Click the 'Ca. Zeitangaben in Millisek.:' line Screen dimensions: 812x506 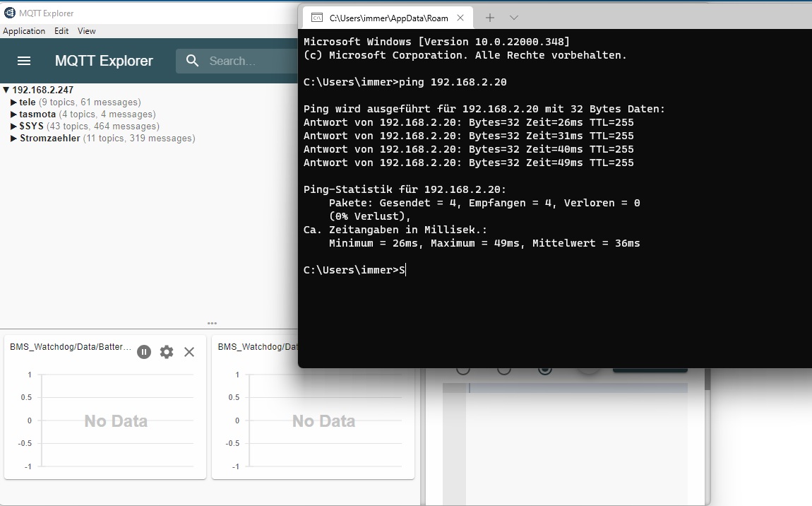pyautogui.click(x=395, y=230)
